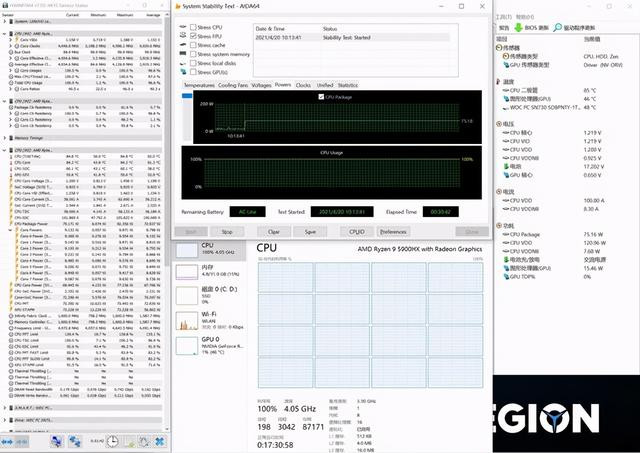Click HWiNFO sensor list vertical scrollbar

click(167, 143)
